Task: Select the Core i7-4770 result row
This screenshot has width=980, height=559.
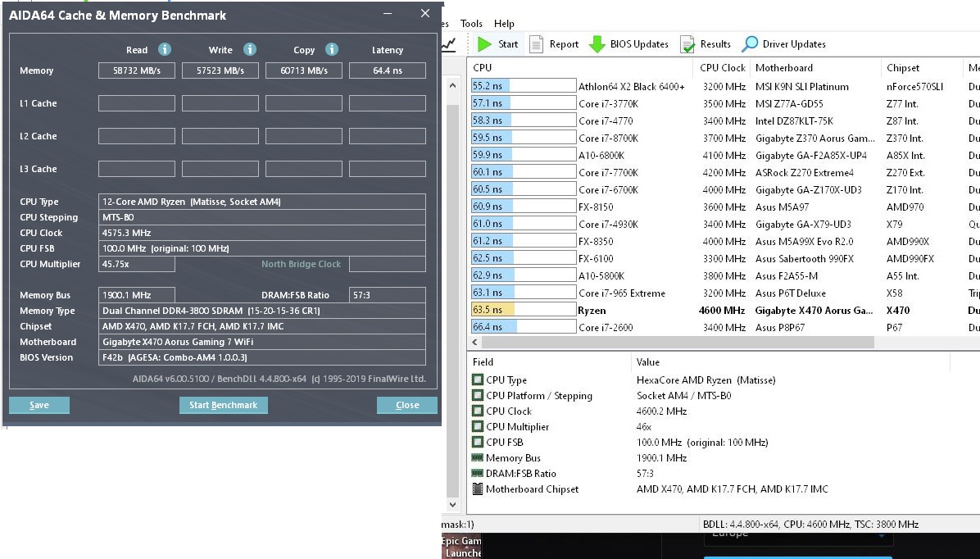Action: point(724,120)
